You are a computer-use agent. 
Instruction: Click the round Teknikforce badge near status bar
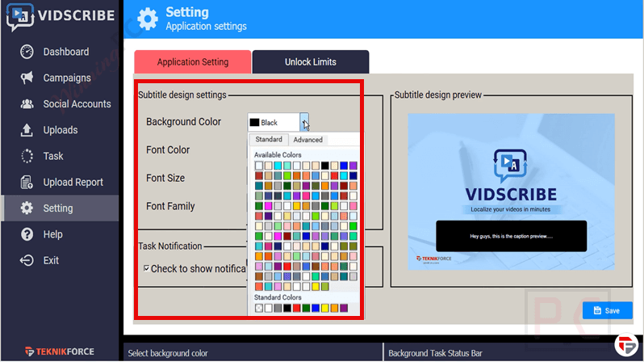click(626, 345)
